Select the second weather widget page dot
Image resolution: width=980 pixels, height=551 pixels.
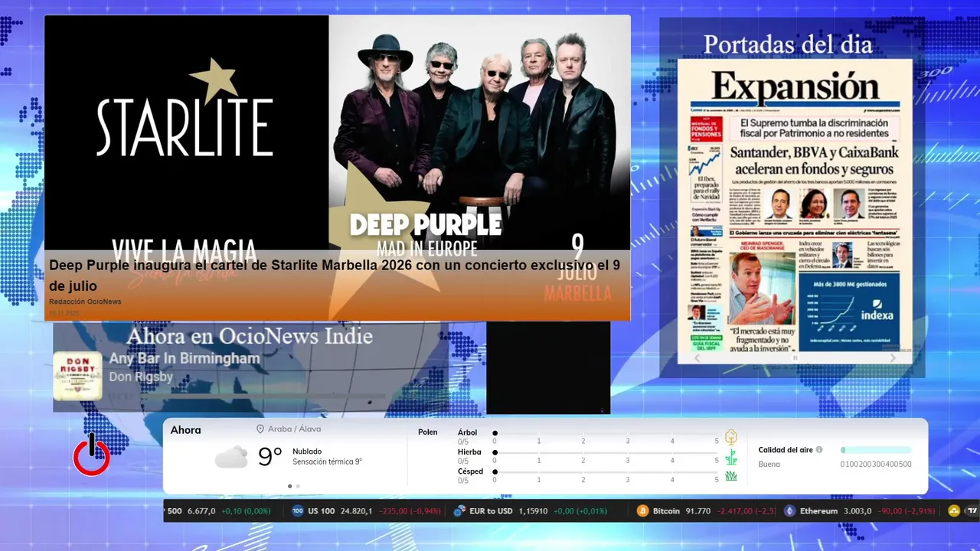point(298,486)
